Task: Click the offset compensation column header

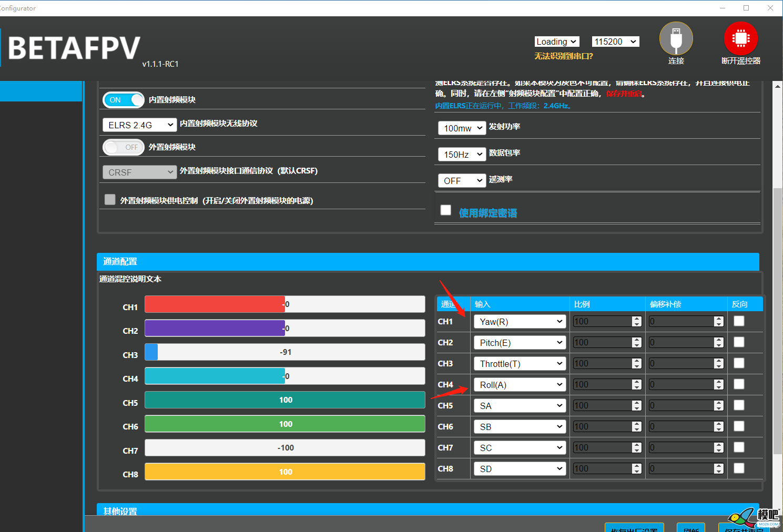Action: point(665,304)
